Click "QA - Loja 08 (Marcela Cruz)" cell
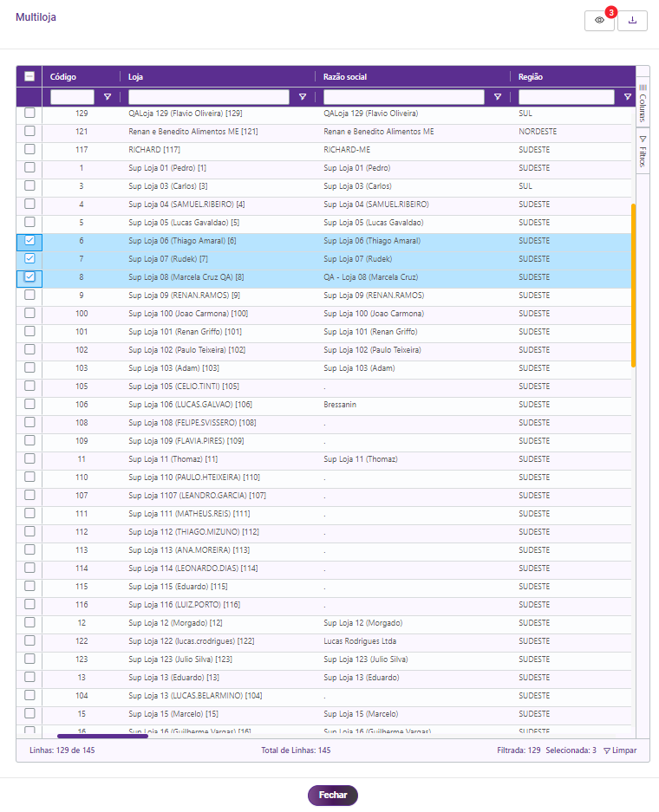The width and height of the screenshot is (659, 812). tap(371, 277)
